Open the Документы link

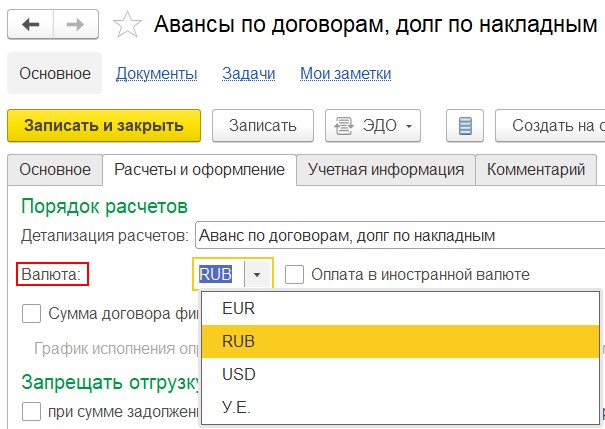[156, 73]
